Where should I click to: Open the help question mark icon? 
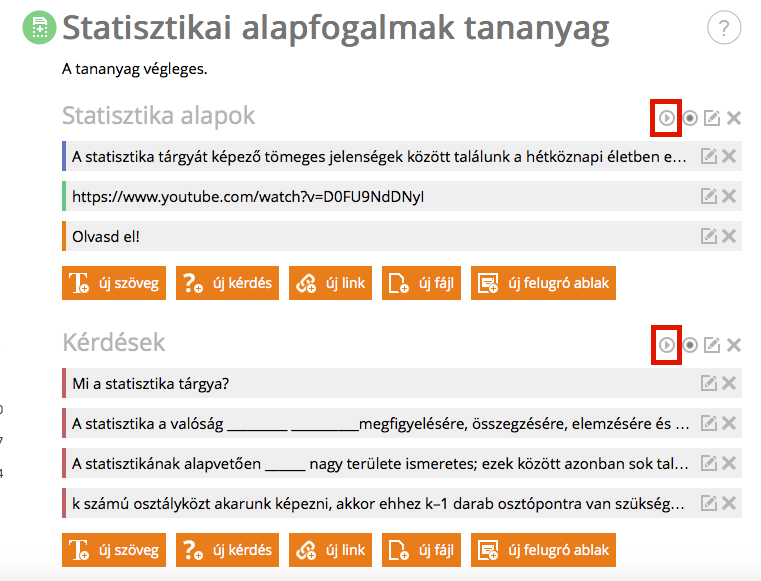[724, 28]
